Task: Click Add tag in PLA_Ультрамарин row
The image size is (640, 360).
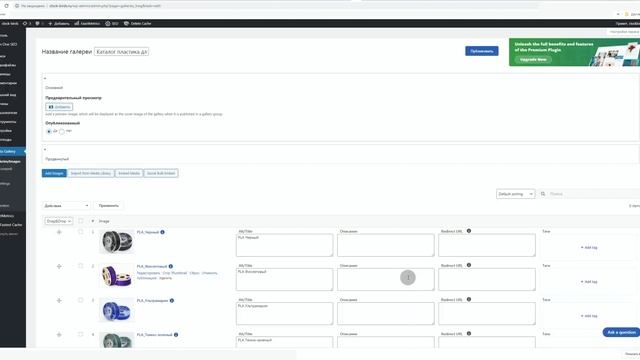Action: [x=589, y=316]
